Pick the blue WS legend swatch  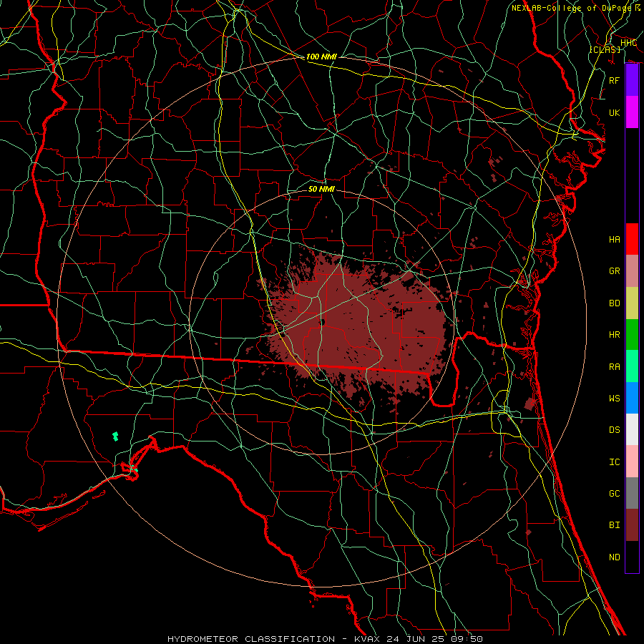point(632,398)
